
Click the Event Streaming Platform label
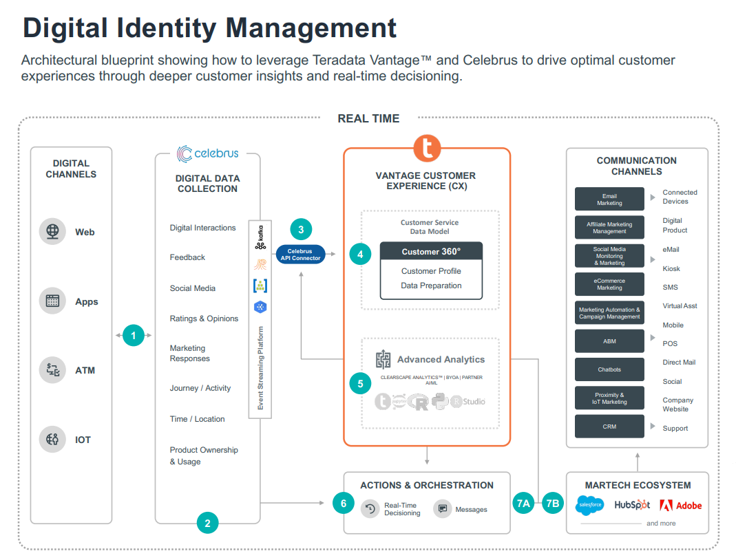[x=260, y=367]
